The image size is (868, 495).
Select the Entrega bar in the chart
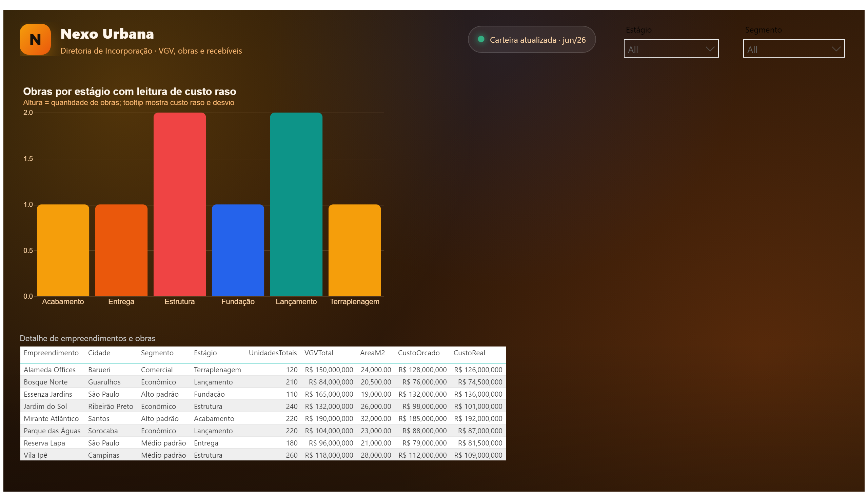tap(121, 250)
